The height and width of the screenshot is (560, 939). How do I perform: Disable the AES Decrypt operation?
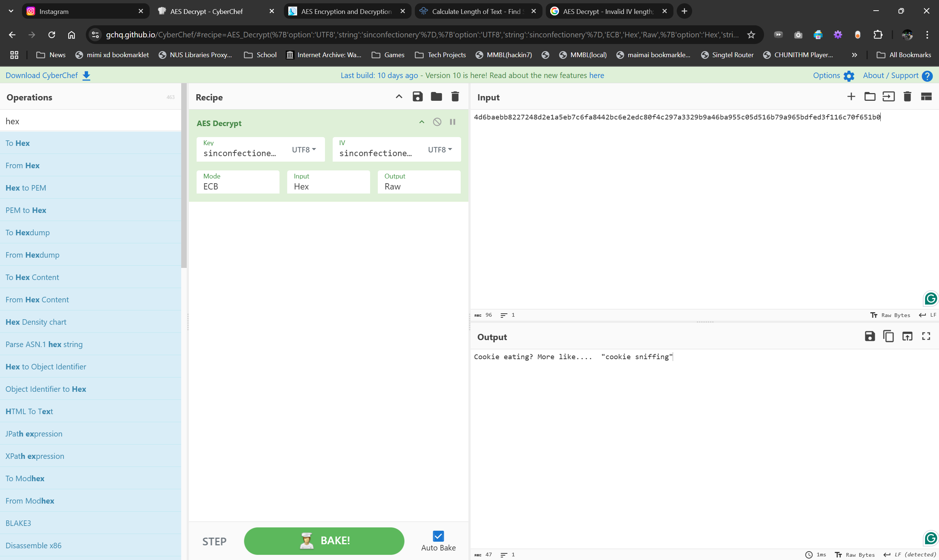coord(437,122)
